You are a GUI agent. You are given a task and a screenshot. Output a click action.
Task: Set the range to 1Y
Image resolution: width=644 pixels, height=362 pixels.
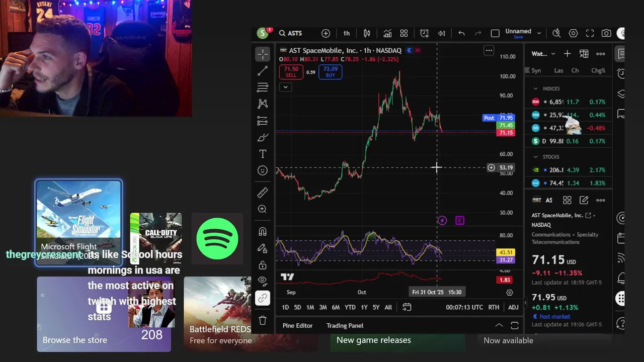coord(364,307)
